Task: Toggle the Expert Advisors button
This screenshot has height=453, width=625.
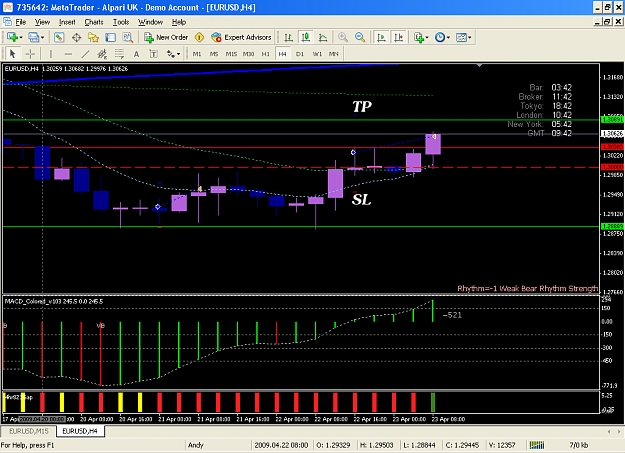Action: (x=241, y=37)
